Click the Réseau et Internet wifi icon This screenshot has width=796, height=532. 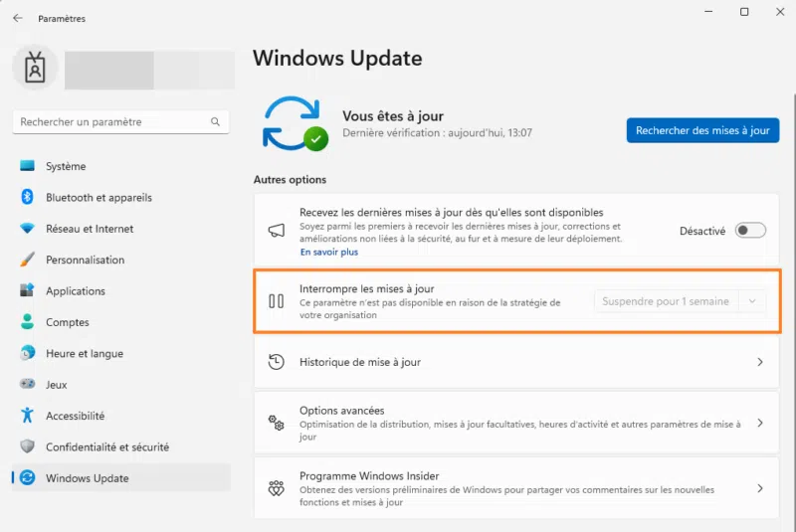(x=27, y=229)
